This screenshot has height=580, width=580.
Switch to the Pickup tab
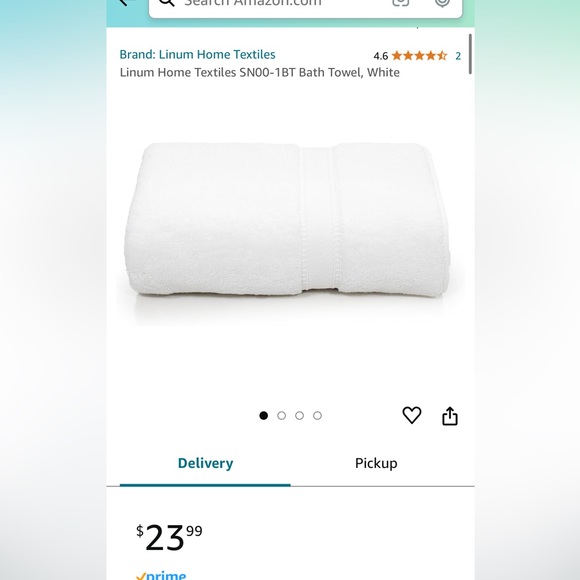click(x=376, y=463)
